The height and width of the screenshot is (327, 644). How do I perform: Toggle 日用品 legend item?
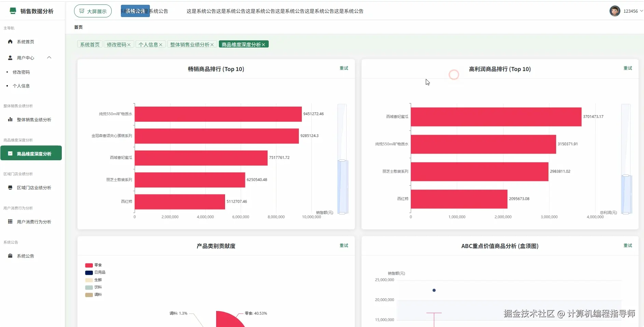click(95, 273)
